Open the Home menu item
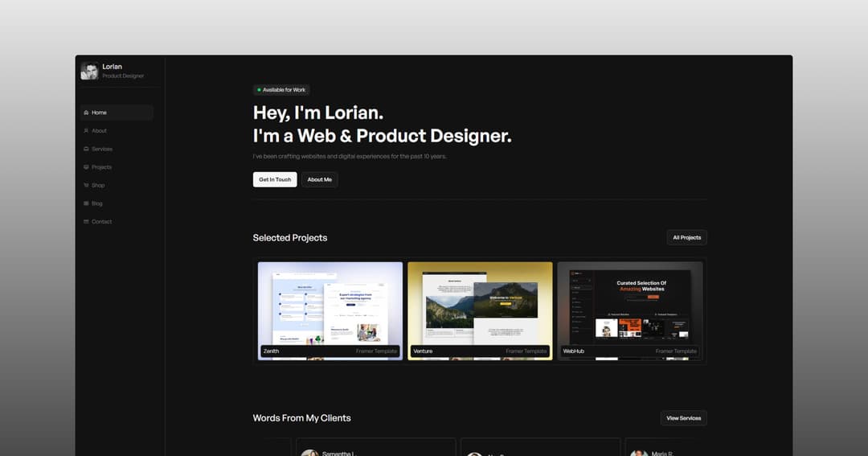Screen dimensions: 868x456 (x=117, y=113)
